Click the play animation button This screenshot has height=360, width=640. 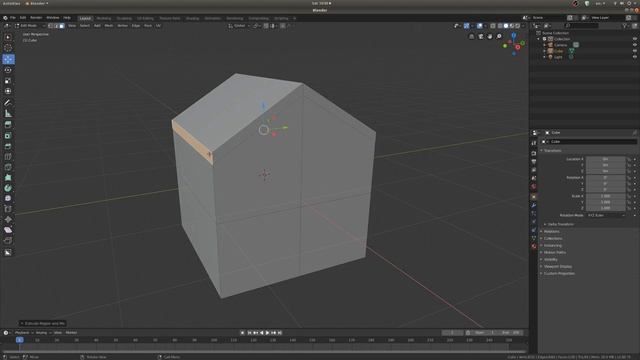[x=267, y=333]
